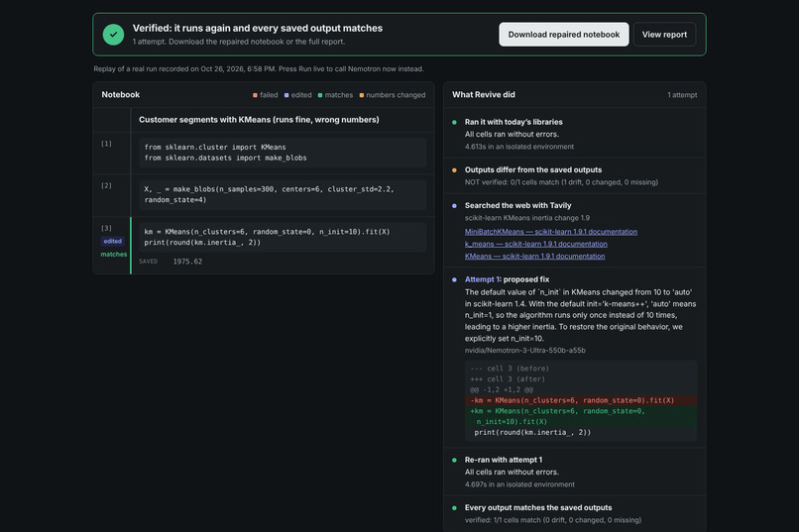
Task: Select the Searched the web with Tavily step
Action: click(574, 231)
